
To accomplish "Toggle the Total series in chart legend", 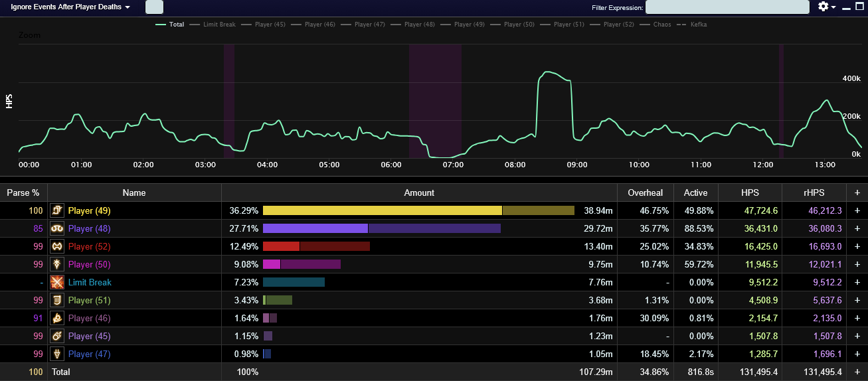I will point(169,25).
